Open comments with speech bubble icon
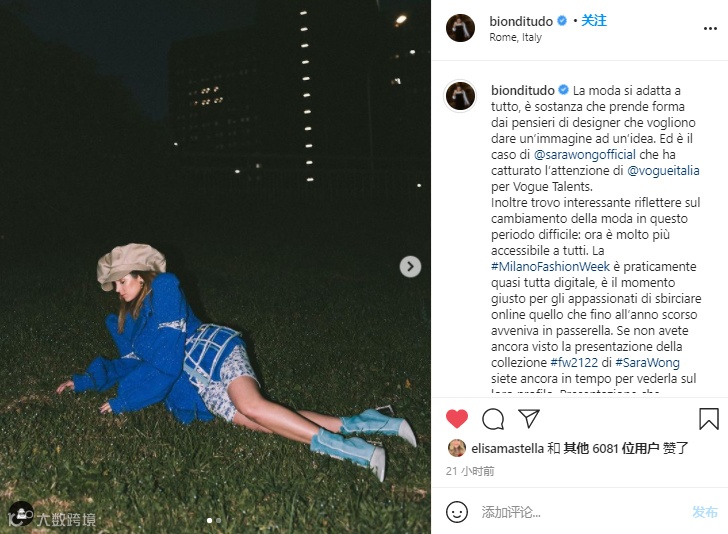This screenshot has height=534, width=728. pos(493,419)
